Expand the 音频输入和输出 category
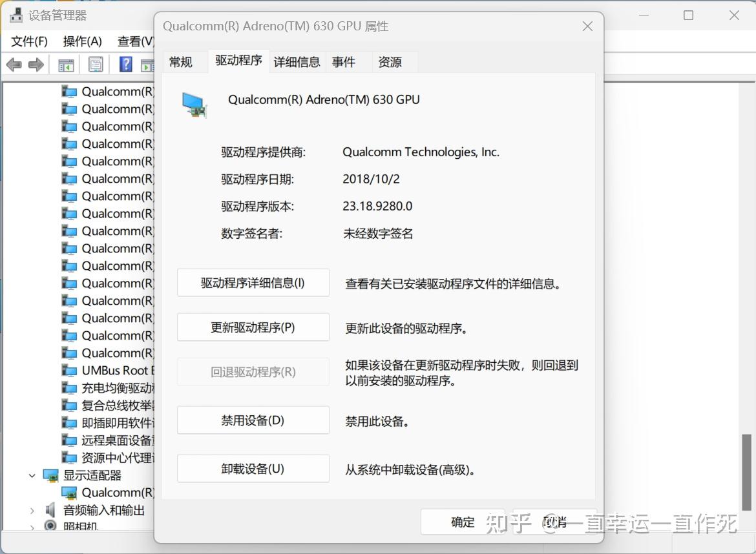This screenshot has width=756, height=554. point(32,511)
